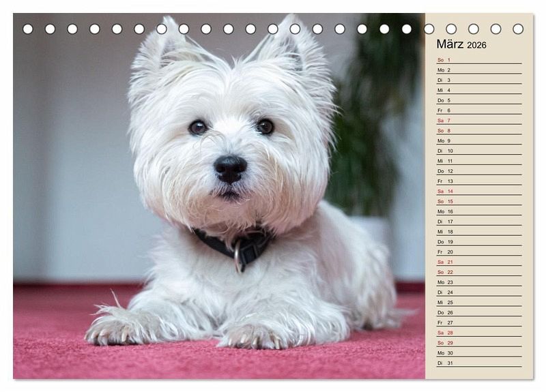Pick the So 29 date entry
Screen dimensions: 546x392
[x=478, y=343]
